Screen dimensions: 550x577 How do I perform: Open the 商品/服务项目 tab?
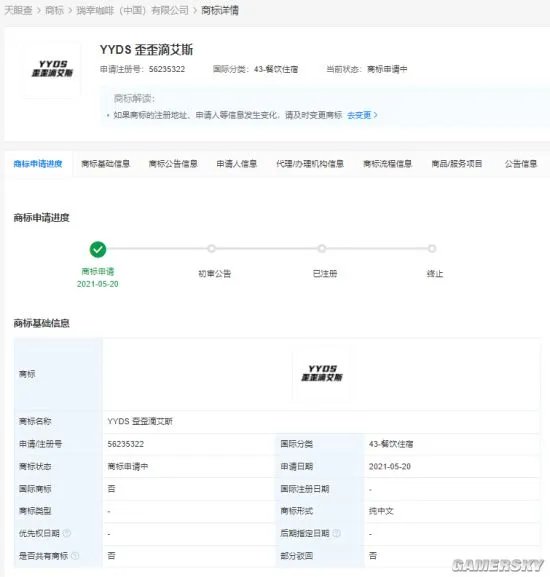tap(457, 164)
